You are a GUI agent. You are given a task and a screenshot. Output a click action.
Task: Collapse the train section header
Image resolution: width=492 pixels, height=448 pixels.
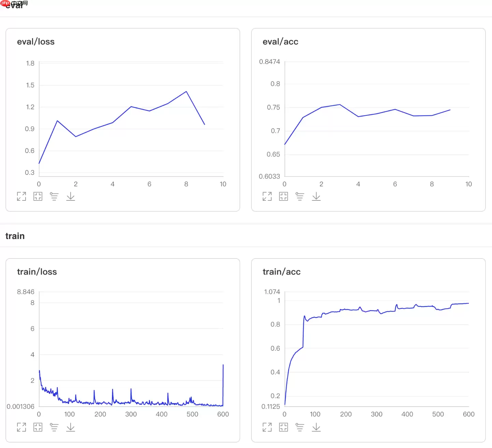pos(15,236)
